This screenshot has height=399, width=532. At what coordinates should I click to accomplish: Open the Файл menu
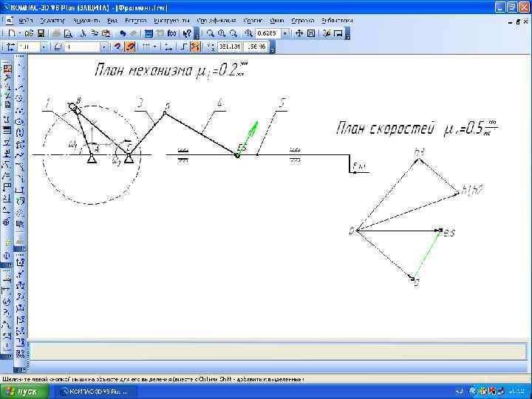pos(26,21)
